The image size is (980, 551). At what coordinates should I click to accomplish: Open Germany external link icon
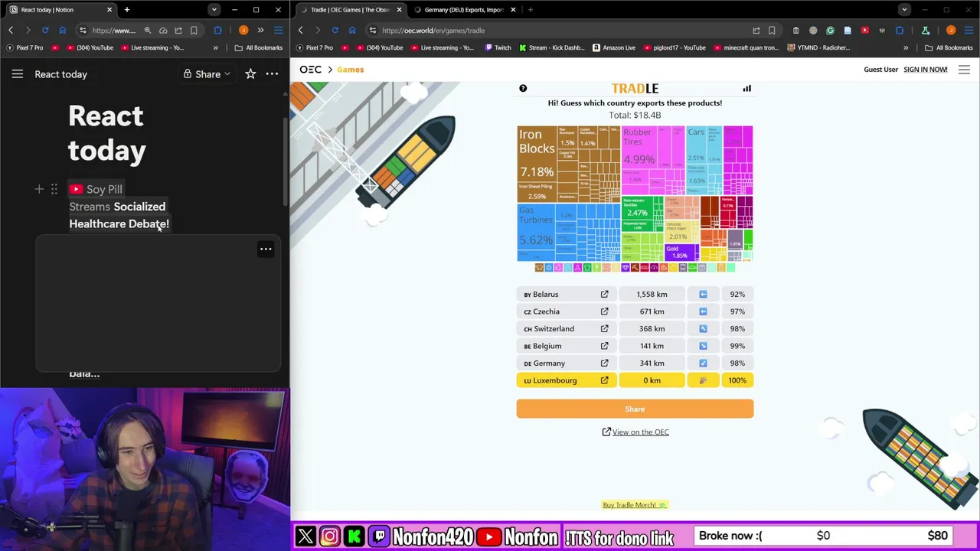click(604, 363)
